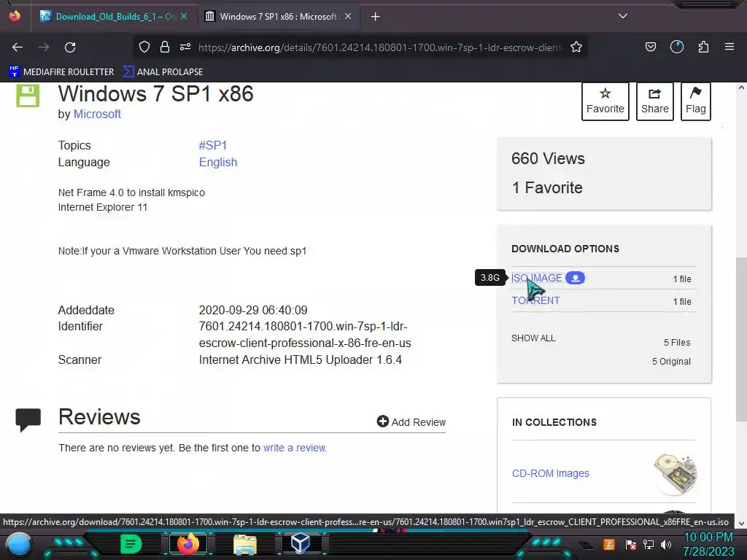Click the Addeddate value 2020-09-29 06:40:09
This screenshot has height=560, width=747.
coord(253,310)
